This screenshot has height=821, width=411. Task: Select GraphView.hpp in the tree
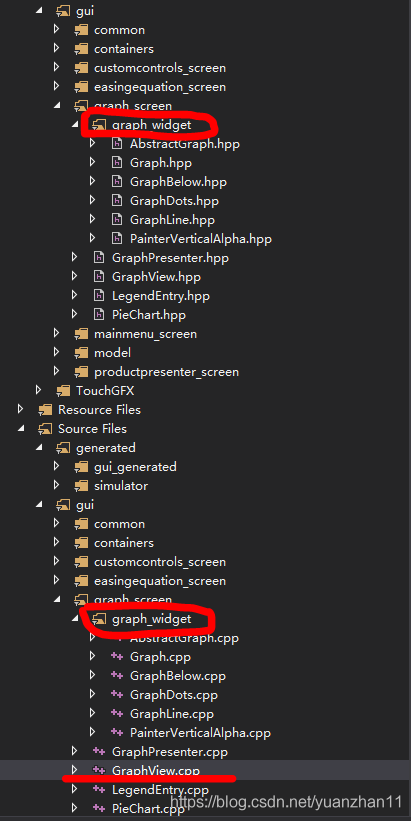(156, 277)
